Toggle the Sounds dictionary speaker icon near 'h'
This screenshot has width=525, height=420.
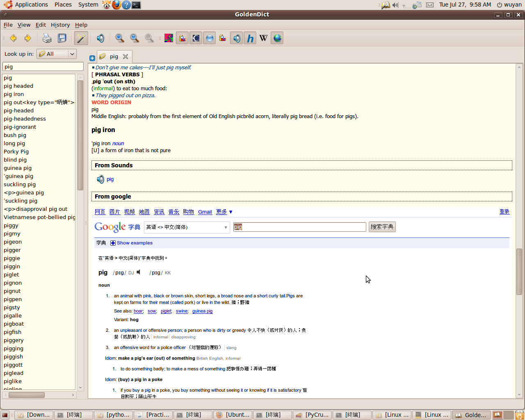[x=237, y=38]
